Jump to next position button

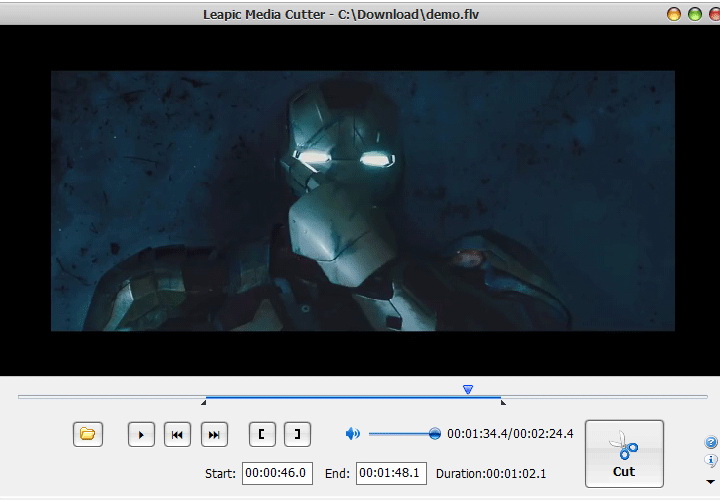click(214, 434)
